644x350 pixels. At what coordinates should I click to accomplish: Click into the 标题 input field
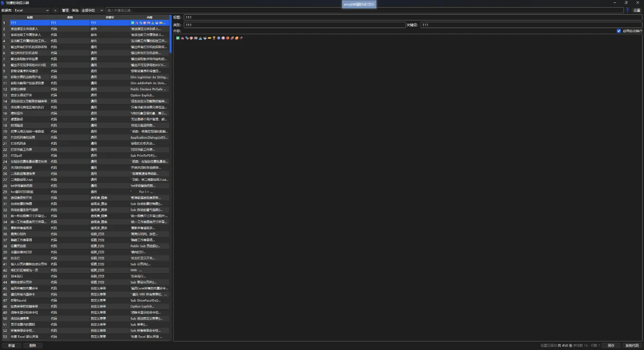click(413, 17)
